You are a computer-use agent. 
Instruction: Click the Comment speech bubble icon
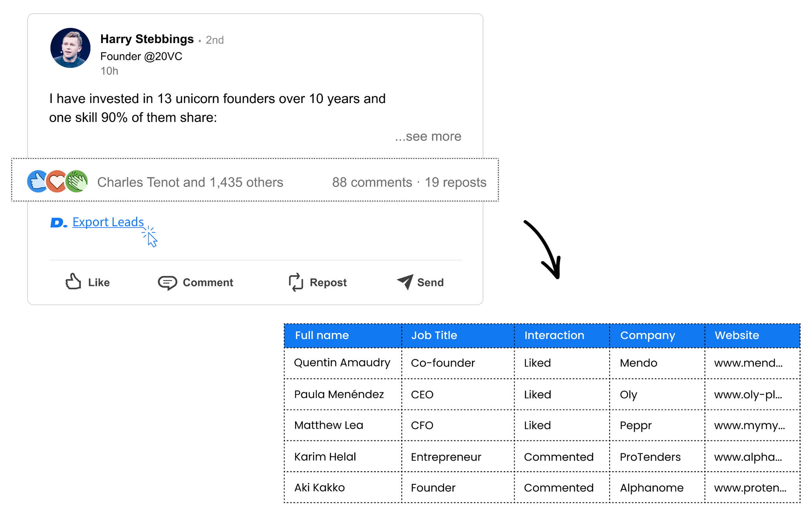(x=167, y=283)
